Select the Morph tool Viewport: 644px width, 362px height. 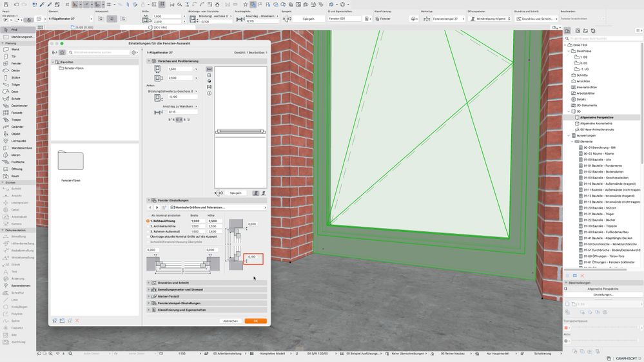17,155
